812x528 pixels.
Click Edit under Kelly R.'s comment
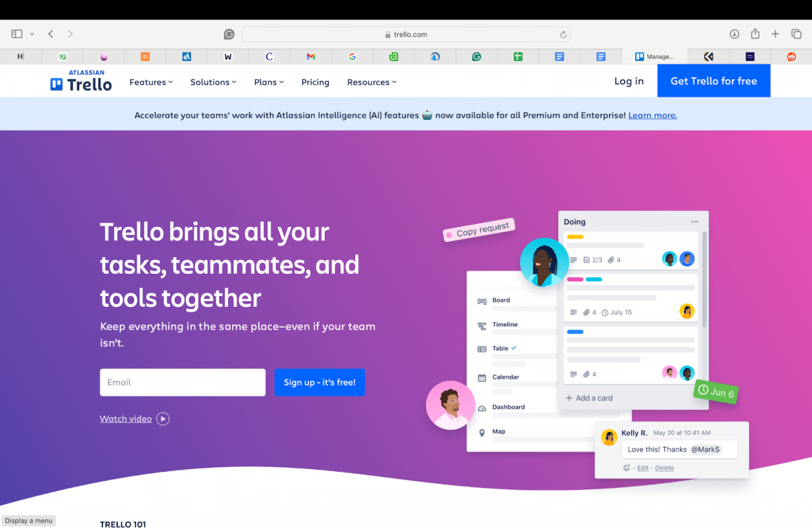(643, 468)
